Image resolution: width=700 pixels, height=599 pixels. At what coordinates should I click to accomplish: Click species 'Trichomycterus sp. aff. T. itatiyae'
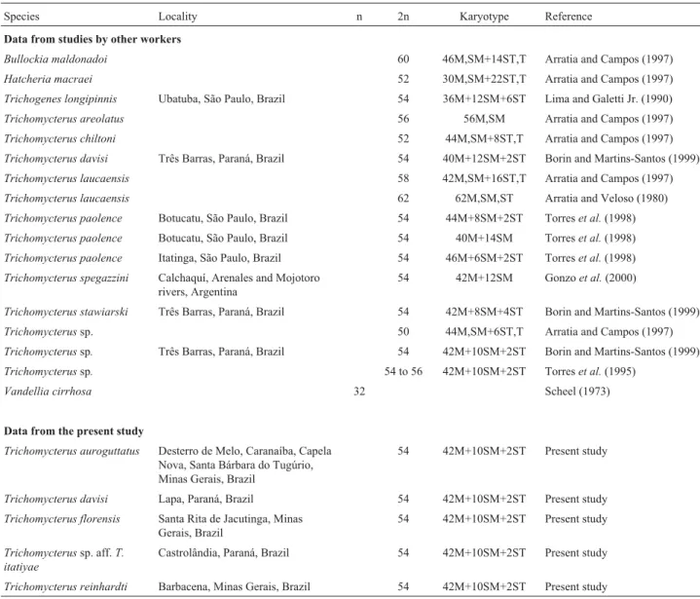(64, 560)
